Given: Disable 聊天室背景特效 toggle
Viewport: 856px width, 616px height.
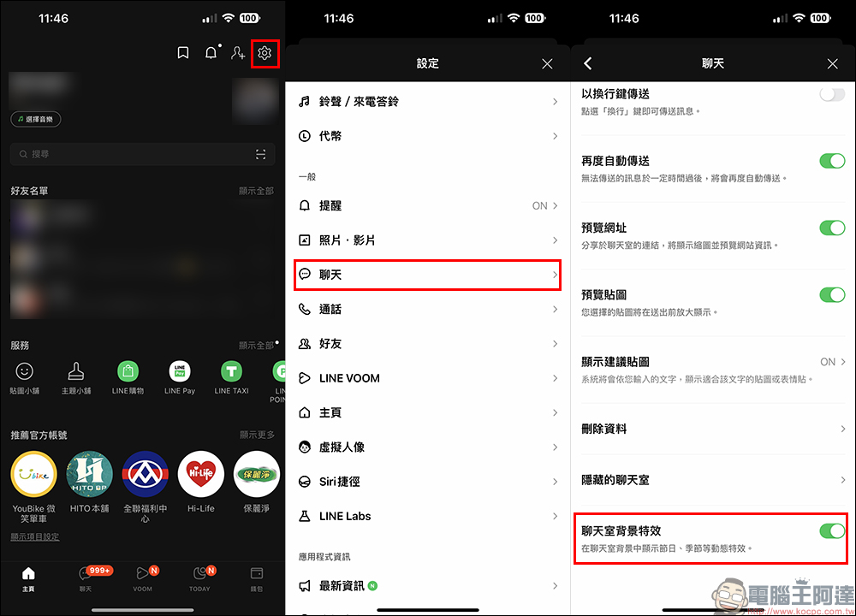Looking at the screenshot, I should point(831,531).
